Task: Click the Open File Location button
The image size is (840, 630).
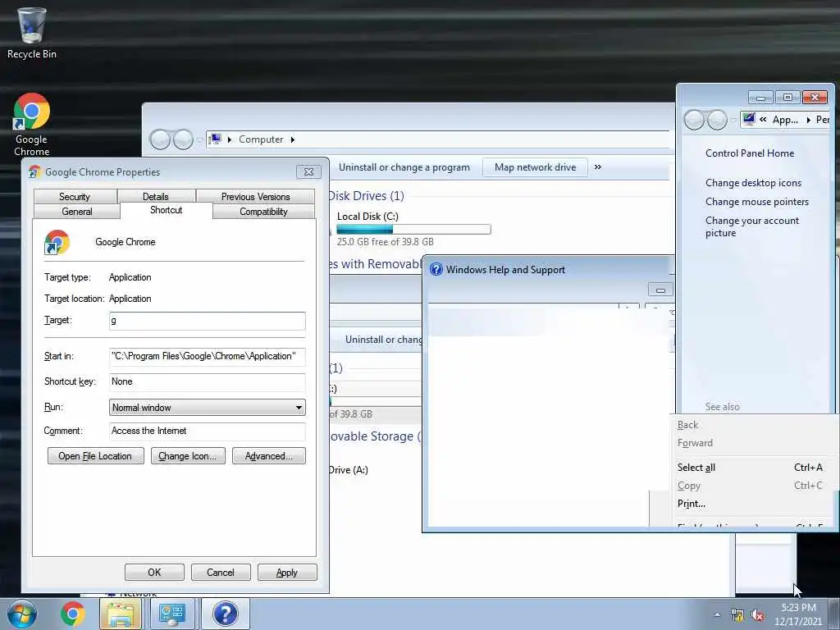Action: pyautogui.click(x=95, y=456)
